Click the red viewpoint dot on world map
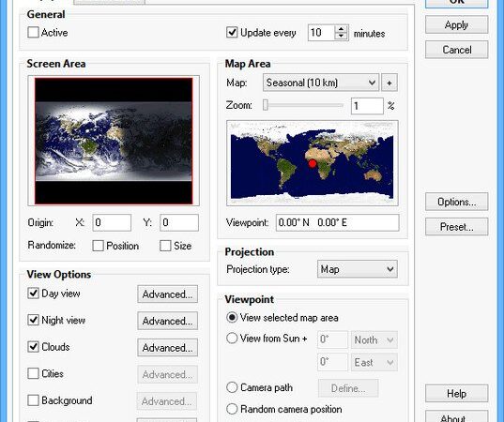Image resolution: width=504 pixels, height=422 pixels. [x=313, y=163]
